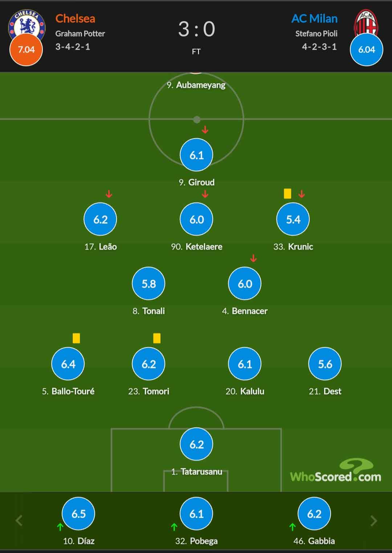The width and height of the screenshot is (392, 553).
Task: Open the AC Milan team name link
Action: (x=314, y=19)
